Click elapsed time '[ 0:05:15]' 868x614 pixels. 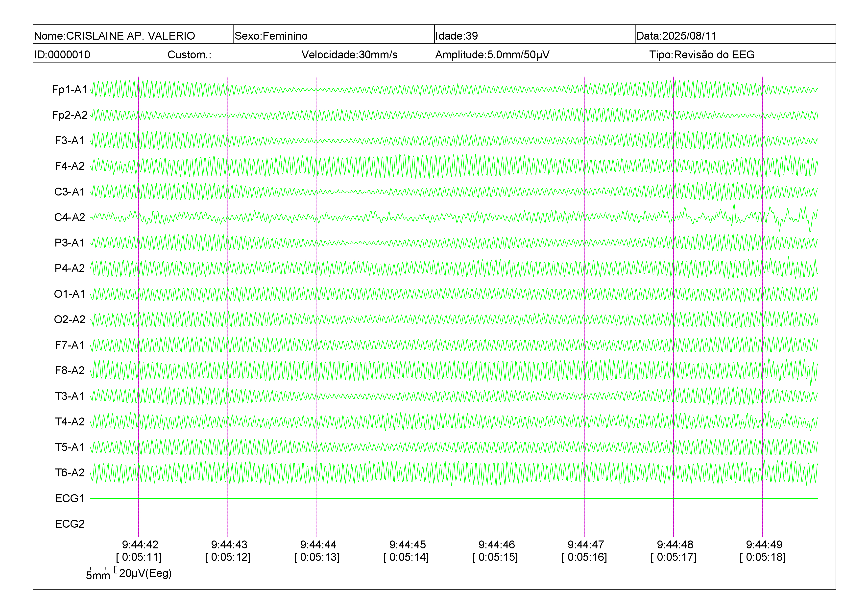tap(495, 557)
